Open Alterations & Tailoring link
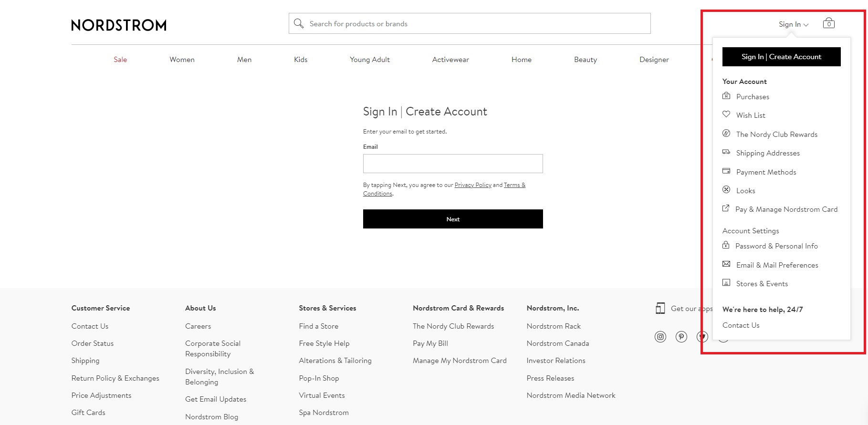The height and width of the screenshot is (425, 868). [x=335, y=361]
